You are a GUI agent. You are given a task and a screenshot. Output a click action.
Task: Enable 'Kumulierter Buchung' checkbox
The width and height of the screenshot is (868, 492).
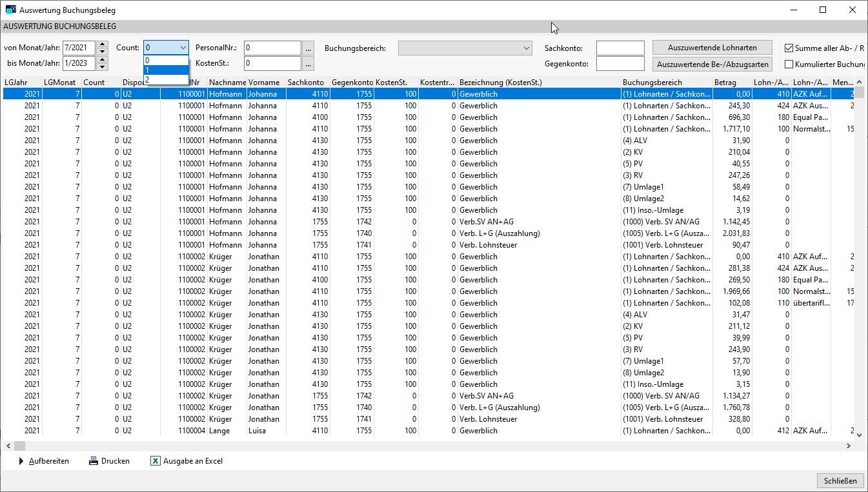pos(789,64)
